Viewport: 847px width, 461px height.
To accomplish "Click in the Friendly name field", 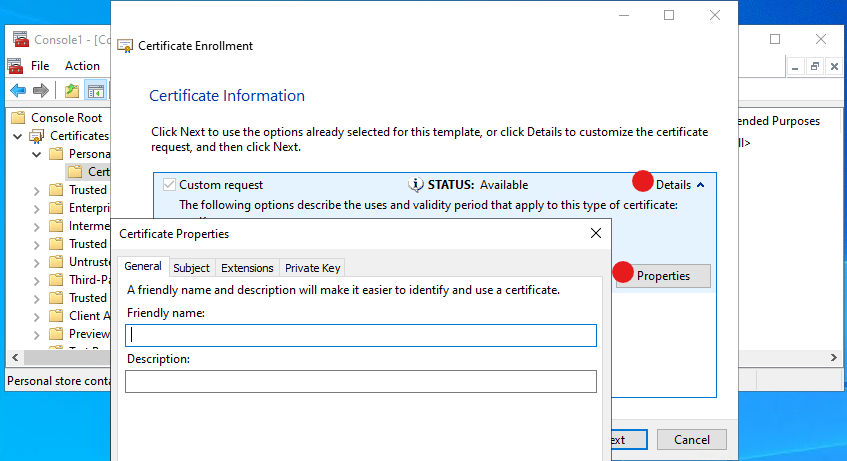I will point(361,336).
